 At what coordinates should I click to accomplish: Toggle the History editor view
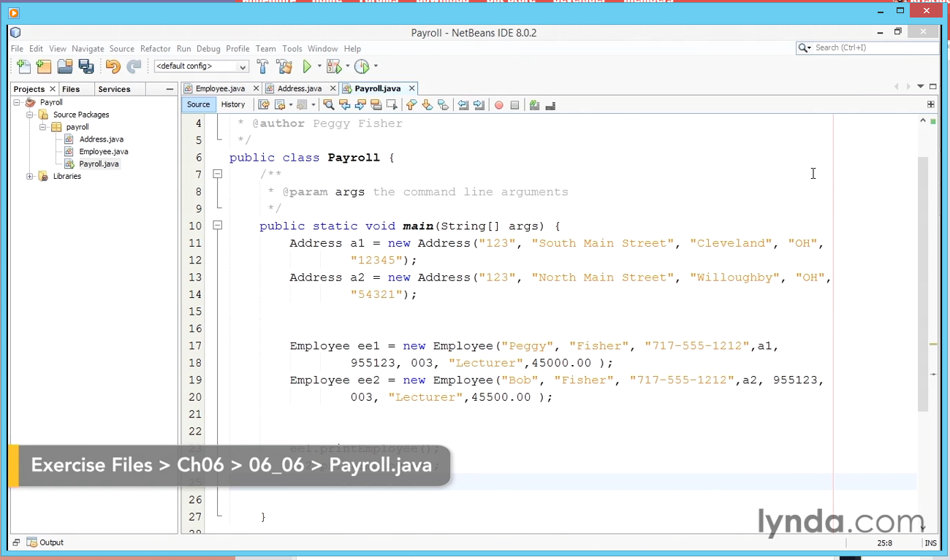pyautogui.click(x=233, y=104)
